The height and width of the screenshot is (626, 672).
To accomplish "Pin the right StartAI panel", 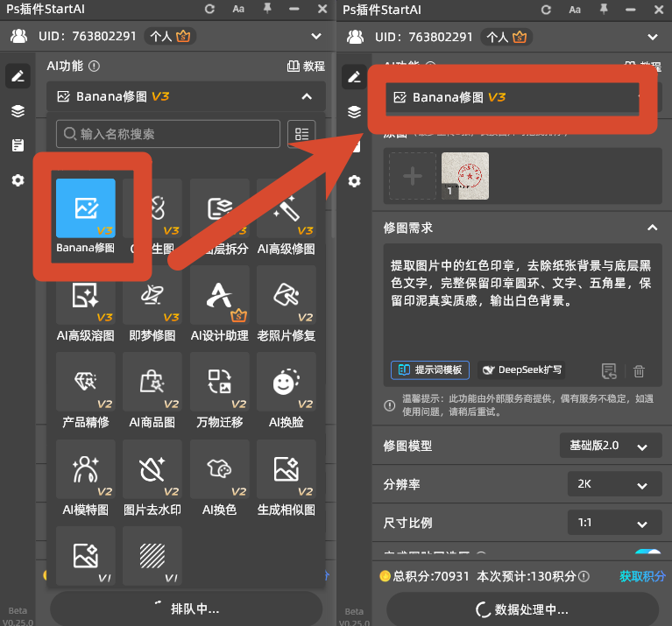I will (x=604, y=10).
